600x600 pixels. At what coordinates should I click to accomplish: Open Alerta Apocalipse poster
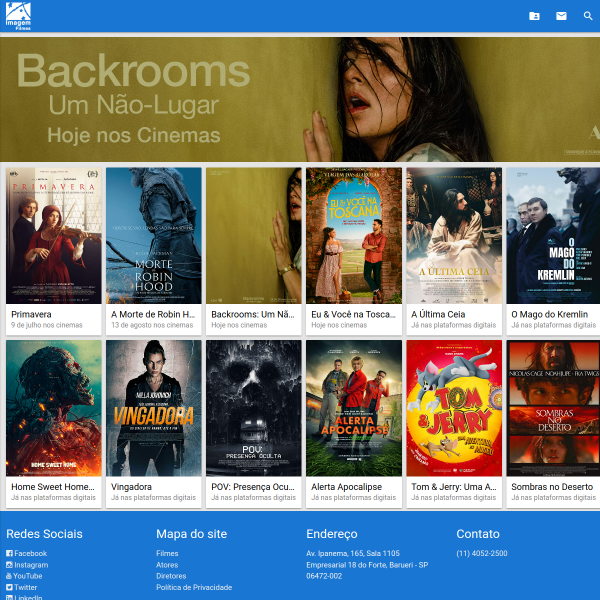point(354,408)
